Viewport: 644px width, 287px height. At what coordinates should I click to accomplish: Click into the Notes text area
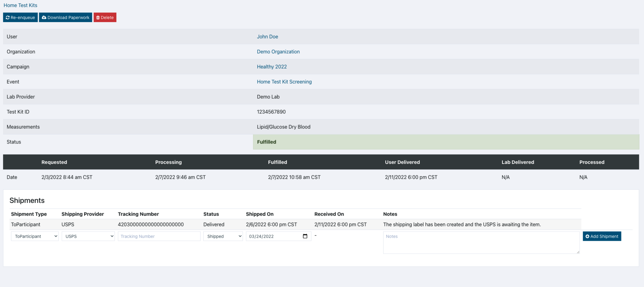click(481, 242)
